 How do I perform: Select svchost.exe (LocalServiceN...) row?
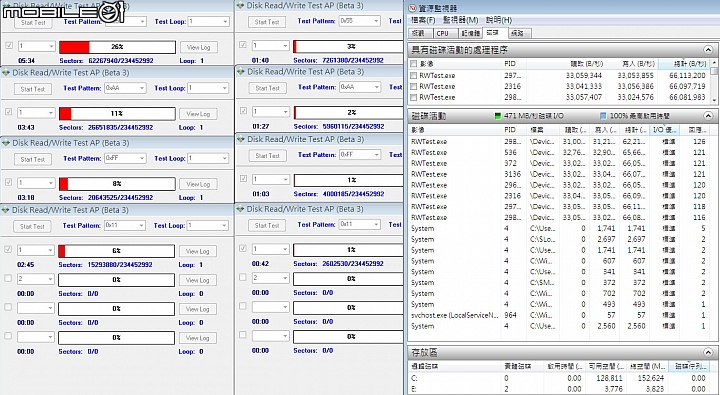pos(559,316)
